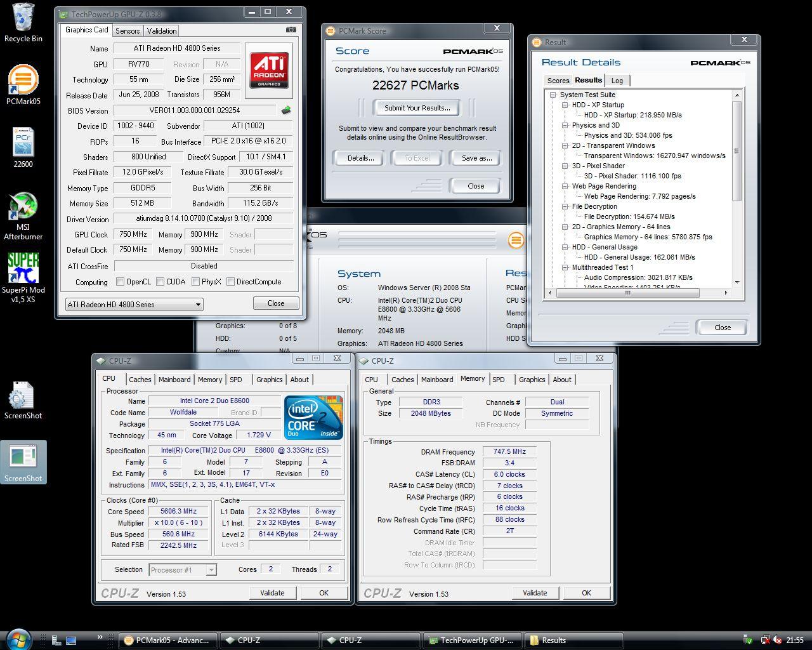Collapse the HDD - XP Startup tree node
812x650 pixels.
(565, 105)
